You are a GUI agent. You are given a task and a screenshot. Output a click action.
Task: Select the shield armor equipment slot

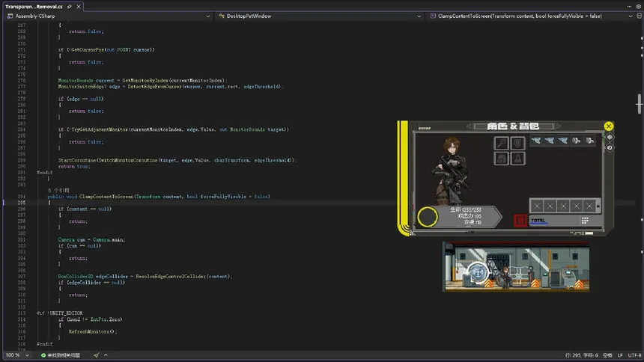point(517,144)
